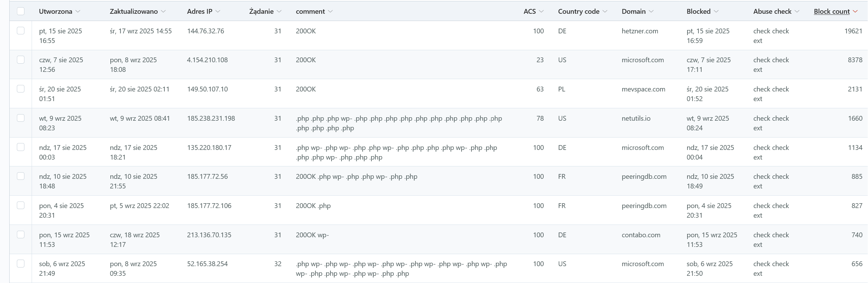Click the mevspace.com domain entry
The height and width of the screenshot is (283, 868).
point(643,89)
